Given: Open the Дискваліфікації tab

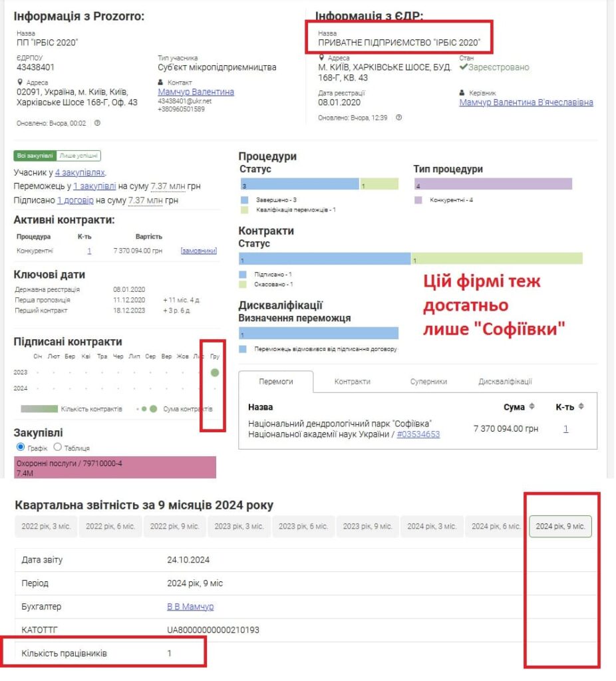Looking at the screenshot, I should pyautogui.click(x=505, y=382).
